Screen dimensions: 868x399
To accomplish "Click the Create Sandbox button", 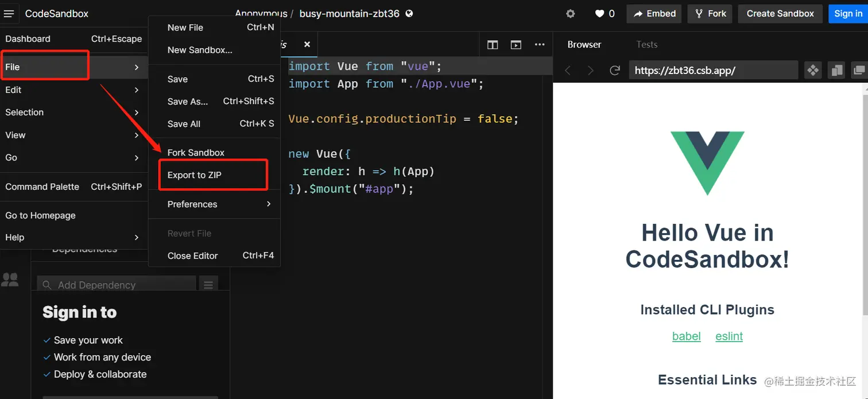I will [x=780, y=13].
